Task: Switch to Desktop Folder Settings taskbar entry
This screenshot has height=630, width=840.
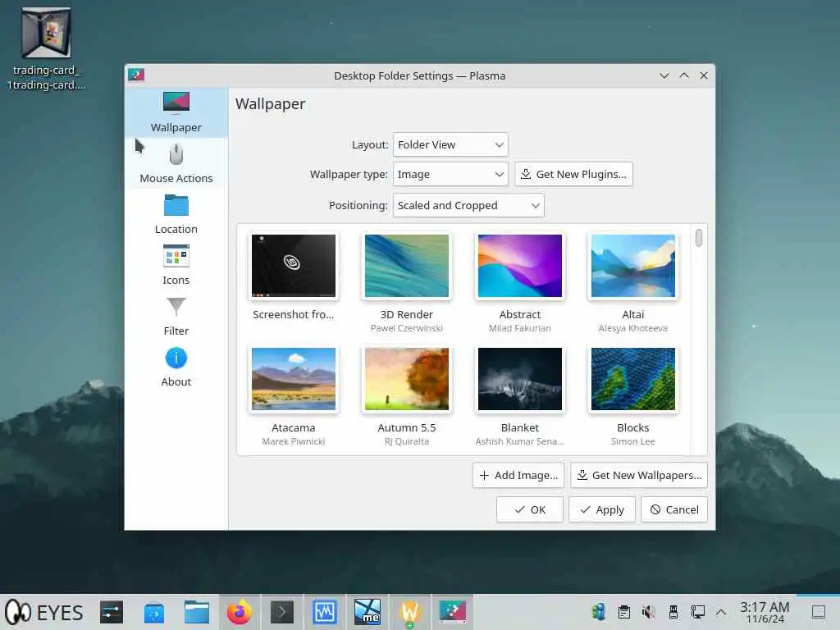Action: [453, 612]
